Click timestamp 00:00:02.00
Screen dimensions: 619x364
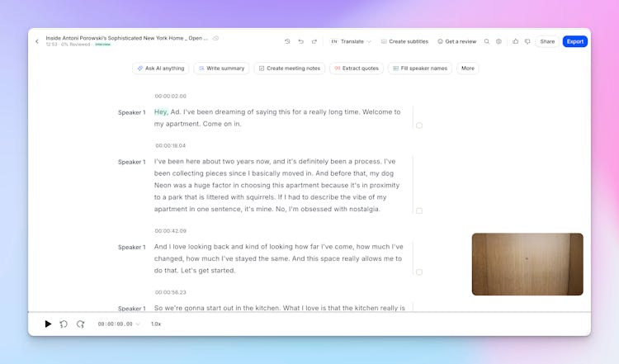pos(171,96)
